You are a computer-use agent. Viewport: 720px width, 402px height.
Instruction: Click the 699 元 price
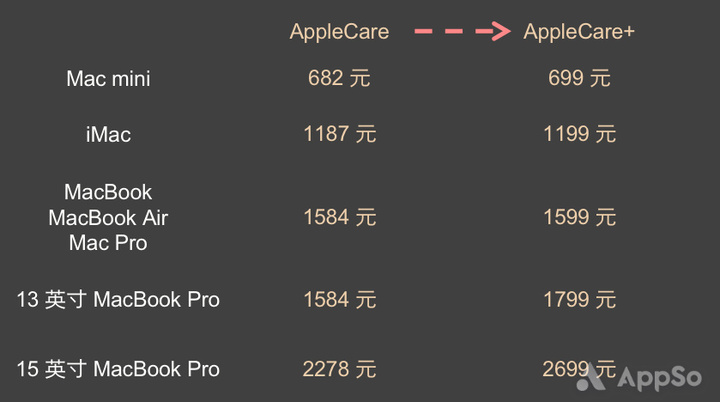click(579, 78)
